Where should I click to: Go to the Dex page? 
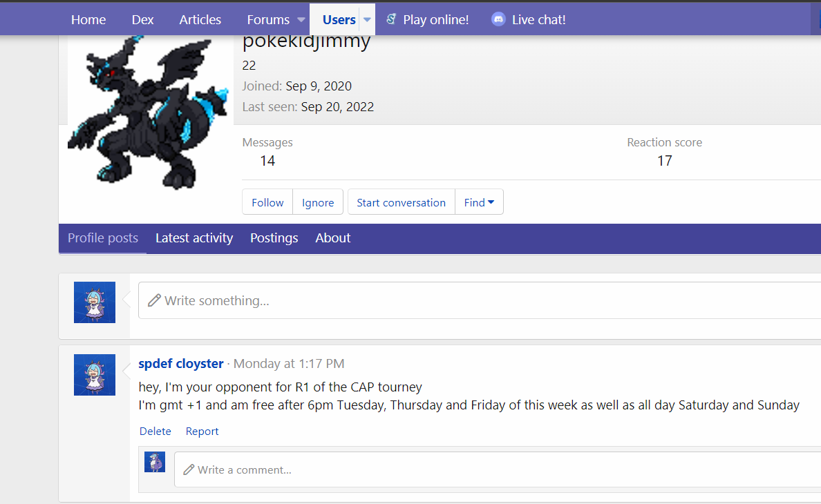click(142, 20)
